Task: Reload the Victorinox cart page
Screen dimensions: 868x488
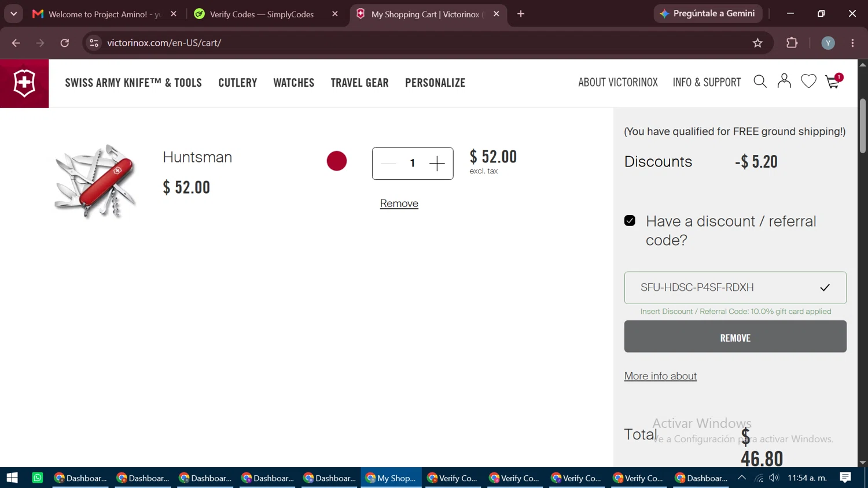Action: [x=65, y=43]
